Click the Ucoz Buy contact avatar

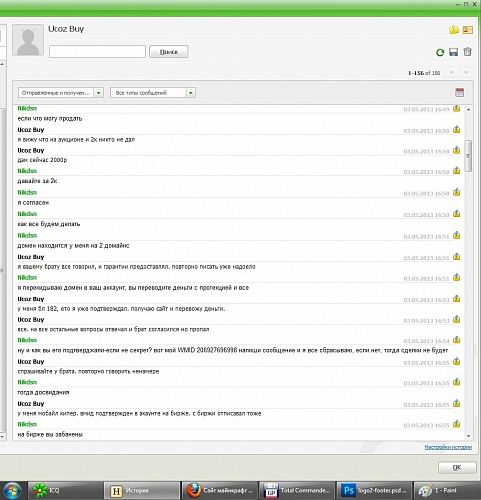tap(28, 40)
